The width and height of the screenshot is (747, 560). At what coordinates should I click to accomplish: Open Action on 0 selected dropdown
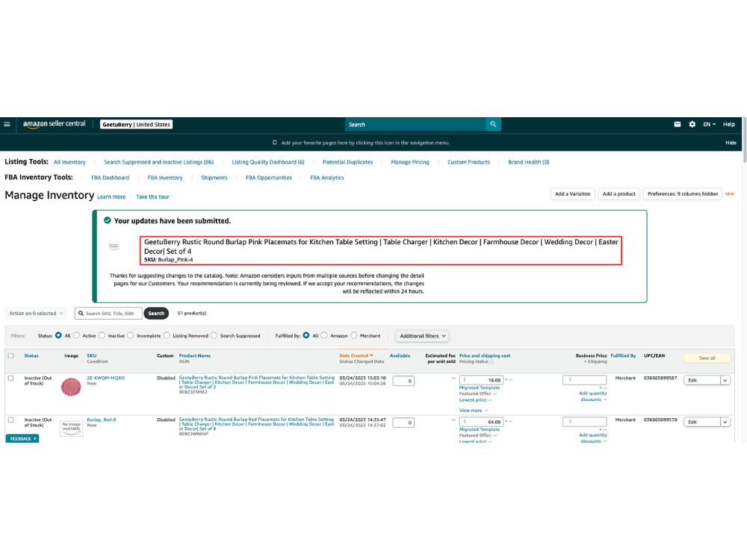point(36,314)
